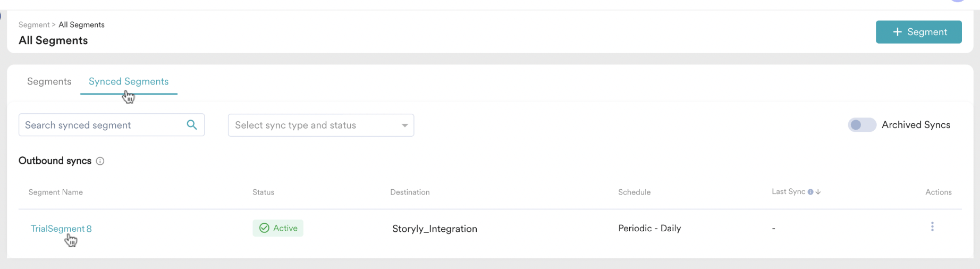980x269 pixels.
Task: Open TrialSegment 8 actions kebab menu
Action: pos(932,227)
